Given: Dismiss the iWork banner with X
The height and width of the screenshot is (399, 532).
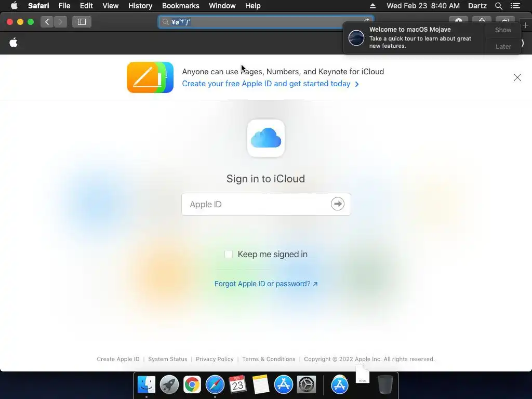Looking at the screenshot, I should 517,78.
